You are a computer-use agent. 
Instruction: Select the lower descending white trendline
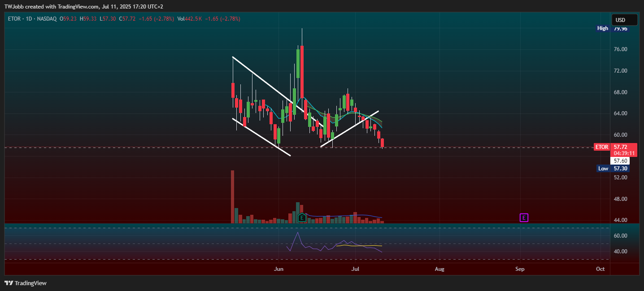(261, 137)
